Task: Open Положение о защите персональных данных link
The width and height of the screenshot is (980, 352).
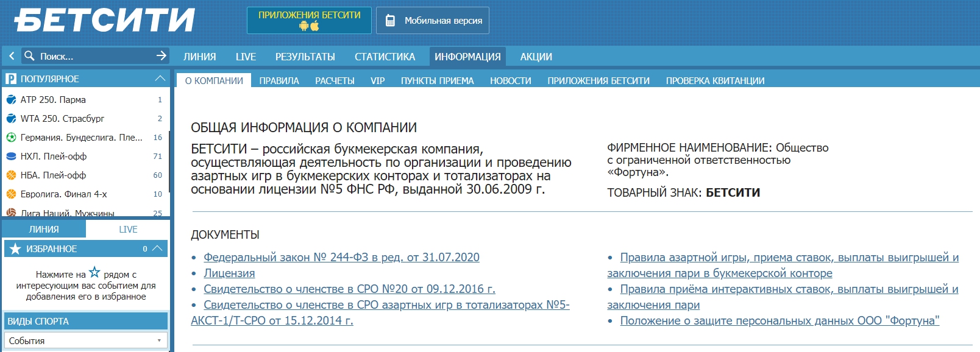Action: [779, 320]
